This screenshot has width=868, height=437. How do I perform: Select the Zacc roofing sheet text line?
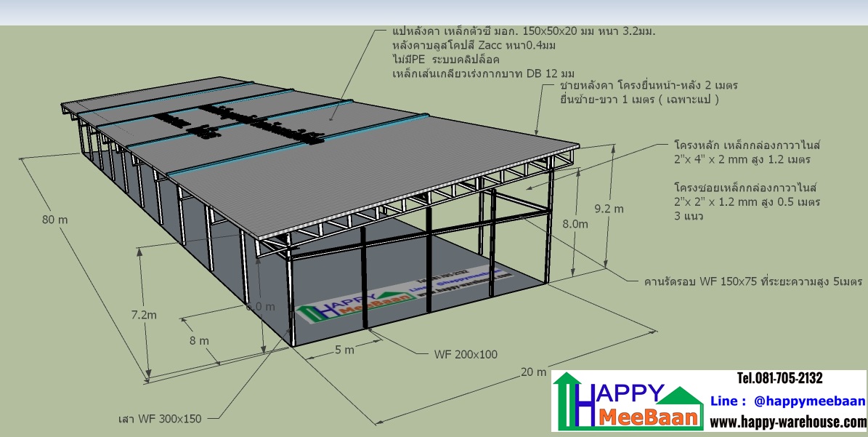pyautogui.click(x=474, y=46)
